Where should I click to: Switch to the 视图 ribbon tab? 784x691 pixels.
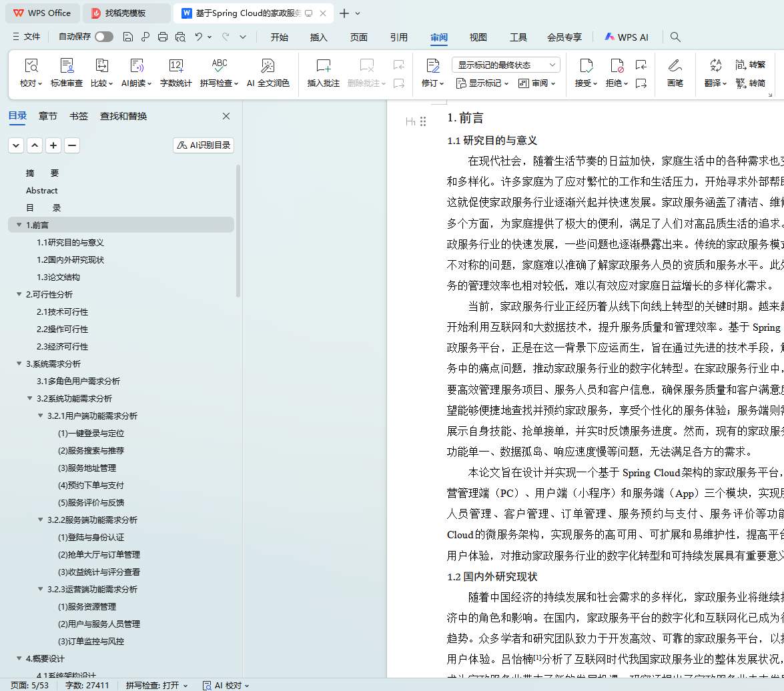coord(478,37)
